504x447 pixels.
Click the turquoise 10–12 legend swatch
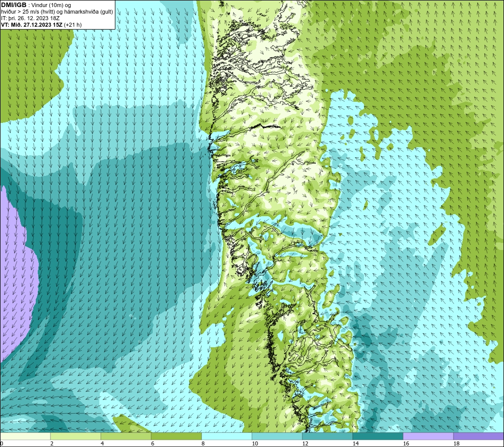277,436
